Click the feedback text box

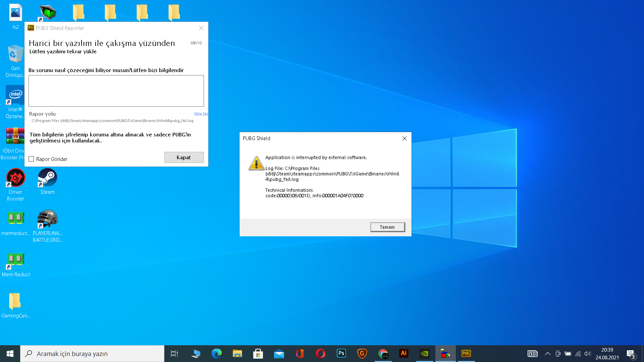(116, 91)
